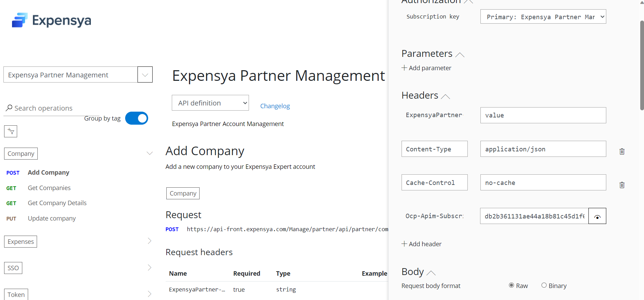Select the Binary body format
The width and height of the screenshot is (644, 300).
point(544,285)
